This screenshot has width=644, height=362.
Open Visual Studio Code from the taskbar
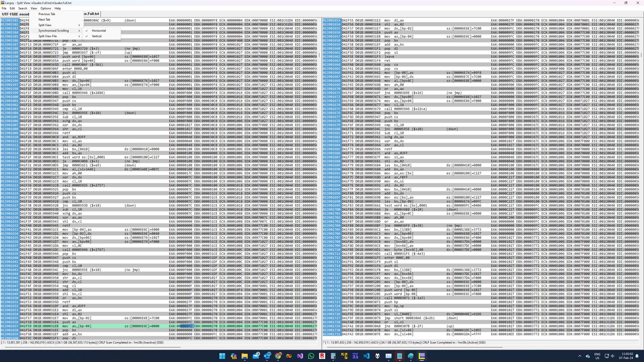[x=366, y=356]
